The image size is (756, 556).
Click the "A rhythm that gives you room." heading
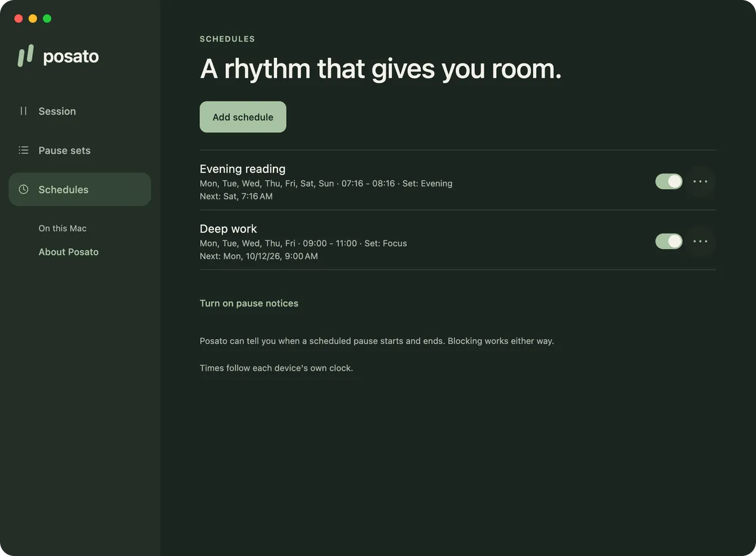(x=380, y=69)
